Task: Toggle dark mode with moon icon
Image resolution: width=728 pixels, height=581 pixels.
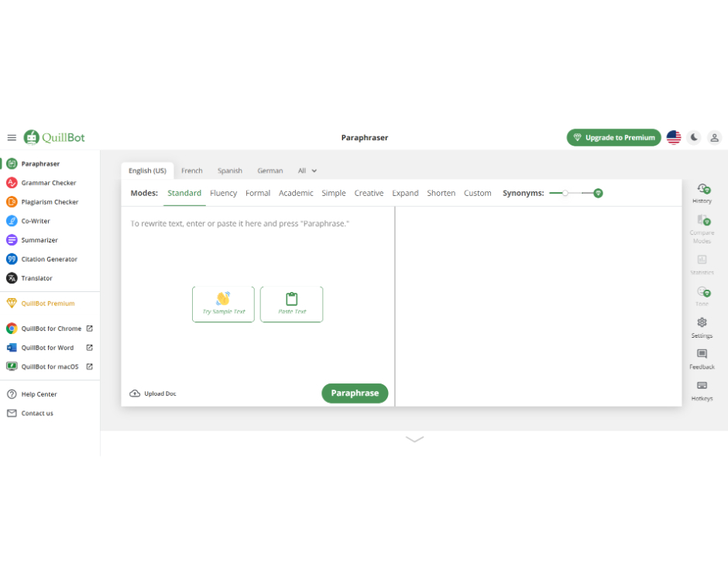Action: (x=694, y=137)
